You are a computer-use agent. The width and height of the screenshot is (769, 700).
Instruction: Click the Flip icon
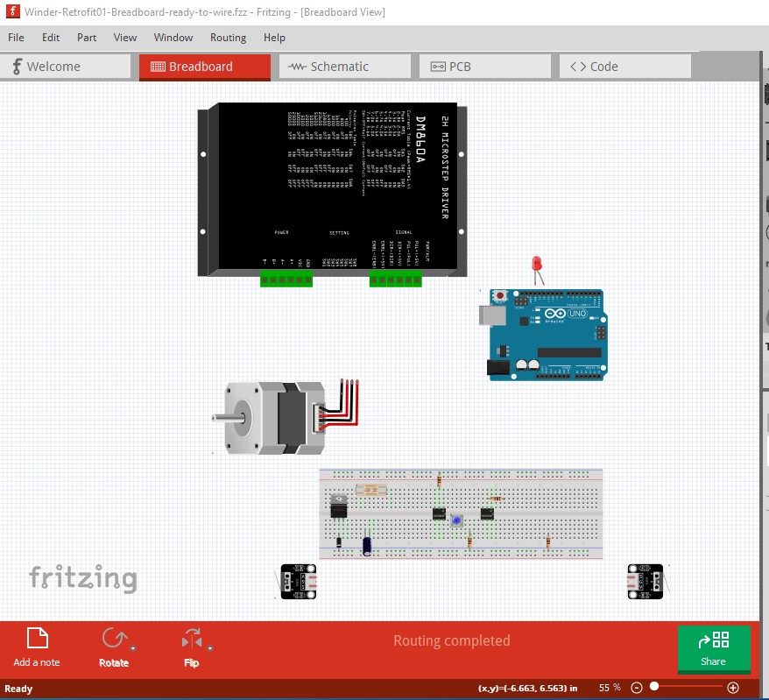[x=191, y=639]
